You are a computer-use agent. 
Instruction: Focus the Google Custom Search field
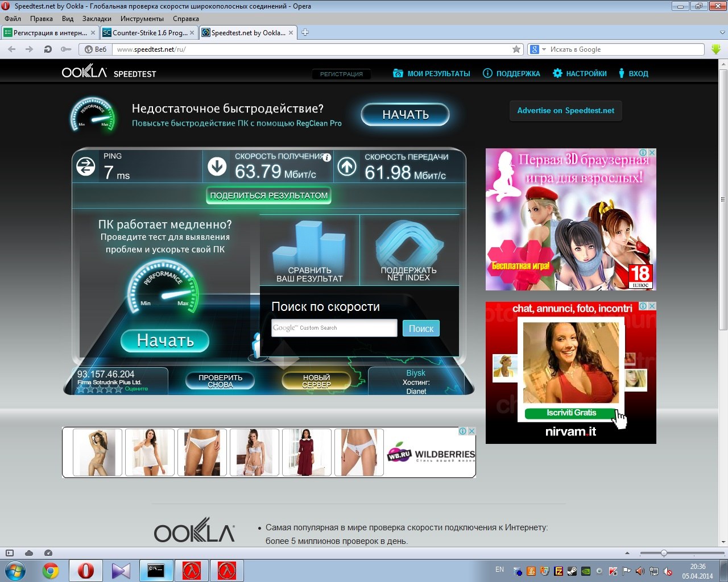pos(334,328)
